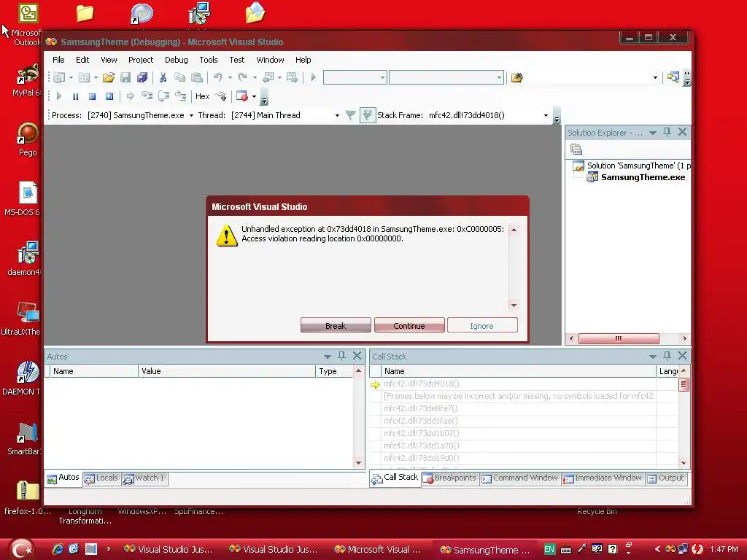Click the Solution Explorer horizontal scrollbar thumb

click(619, 338)
